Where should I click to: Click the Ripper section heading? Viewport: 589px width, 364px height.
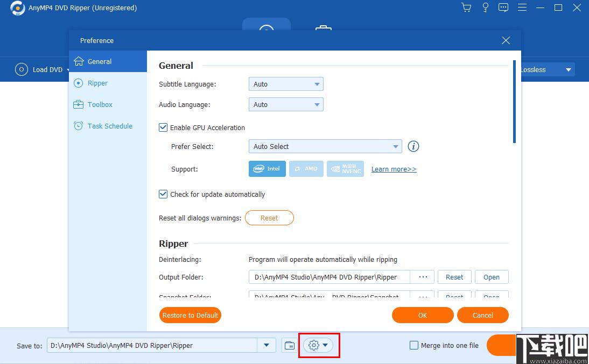pos(173,244)
